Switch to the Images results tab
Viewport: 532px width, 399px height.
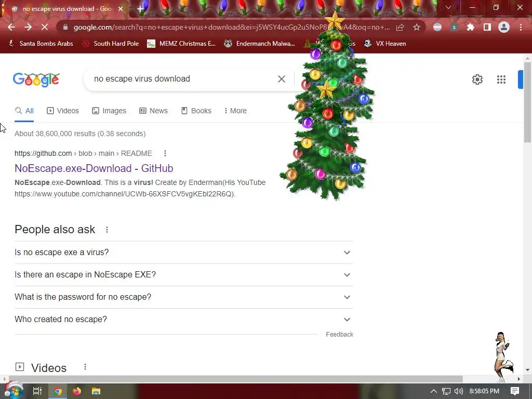coord(109,111)
